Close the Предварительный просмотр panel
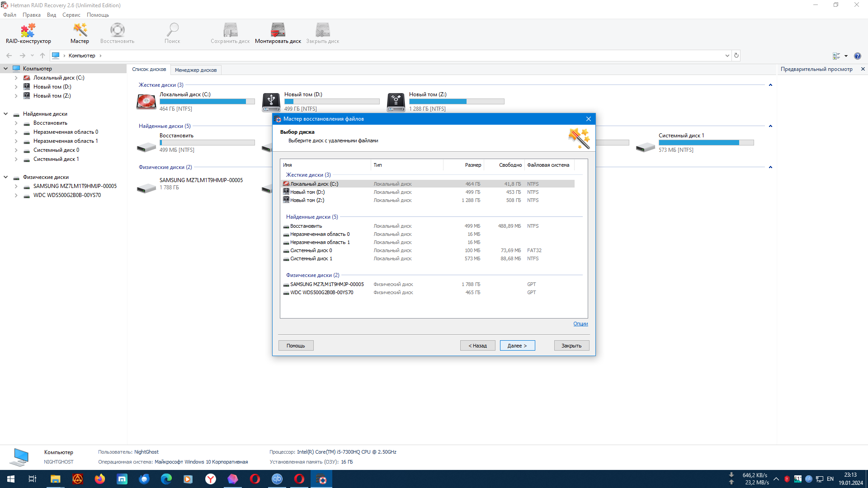Image resolution: width=868 pixels, height=488 pixels. 863,69
